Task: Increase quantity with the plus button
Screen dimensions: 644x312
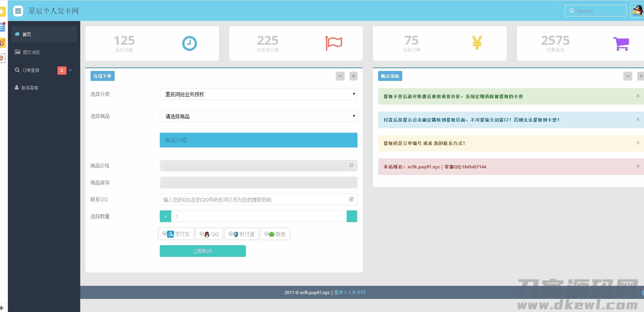Action: click(x=166, y=216)
